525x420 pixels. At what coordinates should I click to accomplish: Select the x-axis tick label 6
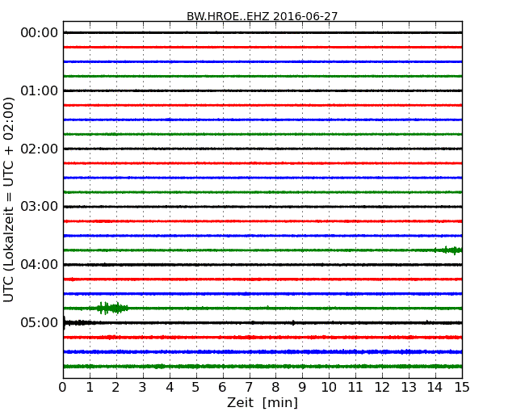coord(222,388)
